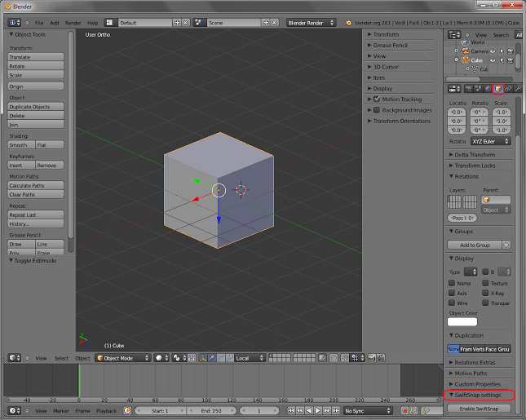
Task: Open the Object properties tab icon
Action: click(x=497, y=88)
